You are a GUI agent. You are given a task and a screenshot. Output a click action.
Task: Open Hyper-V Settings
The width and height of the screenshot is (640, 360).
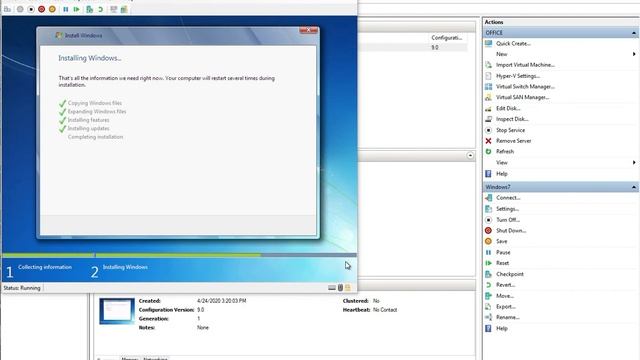[518, 76]
